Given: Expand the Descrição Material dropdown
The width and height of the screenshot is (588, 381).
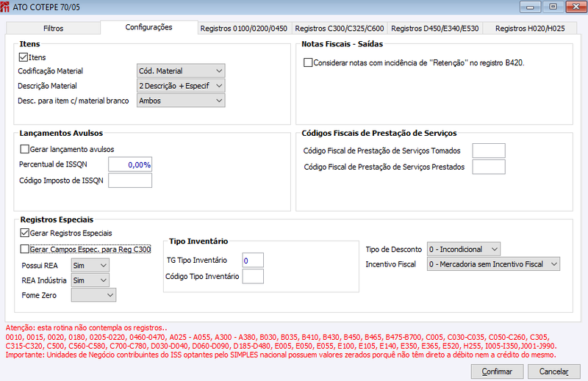Looking at the screenshot, I should pyautogui.click(x=181, y=86).
